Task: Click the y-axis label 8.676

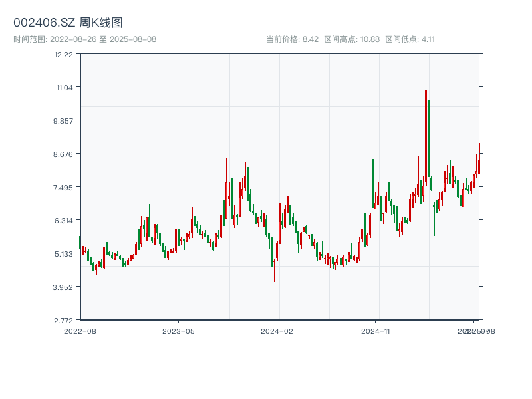Action: tap(63, 154)
